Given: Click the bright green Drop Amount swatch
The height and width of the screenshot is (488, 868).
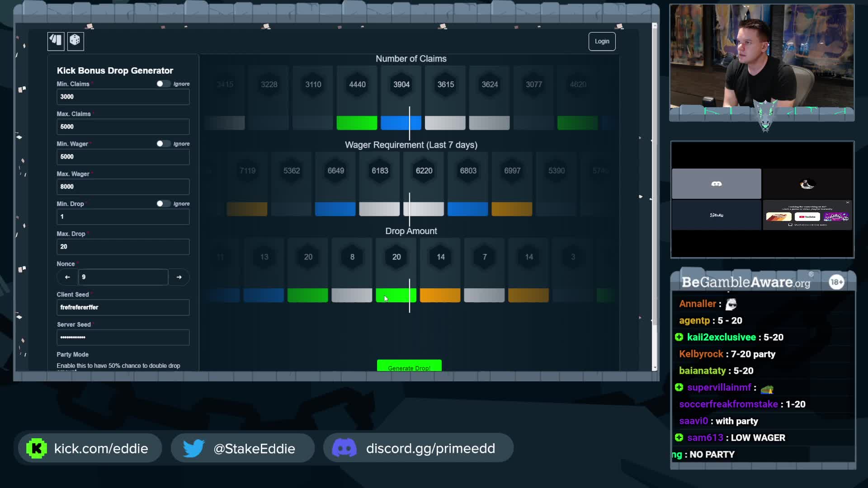Looking at the screenshot, I should pos(396,296).
